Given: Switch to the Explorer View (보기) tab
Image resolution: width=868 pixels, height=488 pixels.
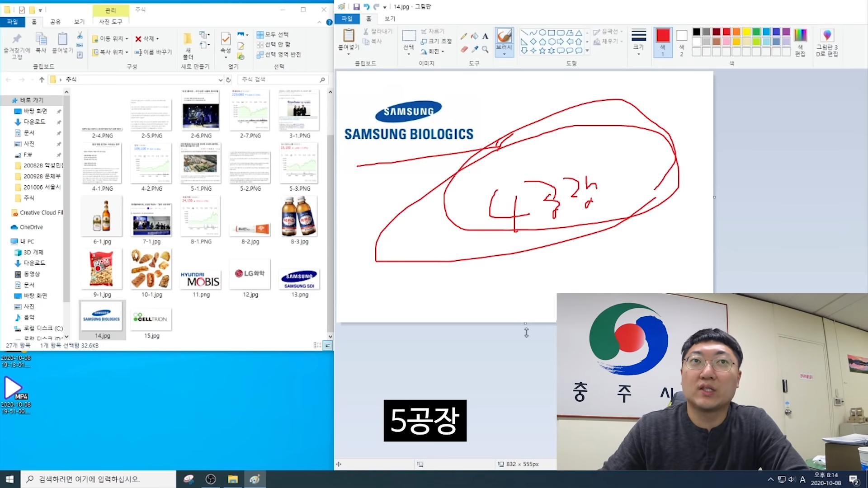Looking at the screenshot, I should [x=79, y=22].
